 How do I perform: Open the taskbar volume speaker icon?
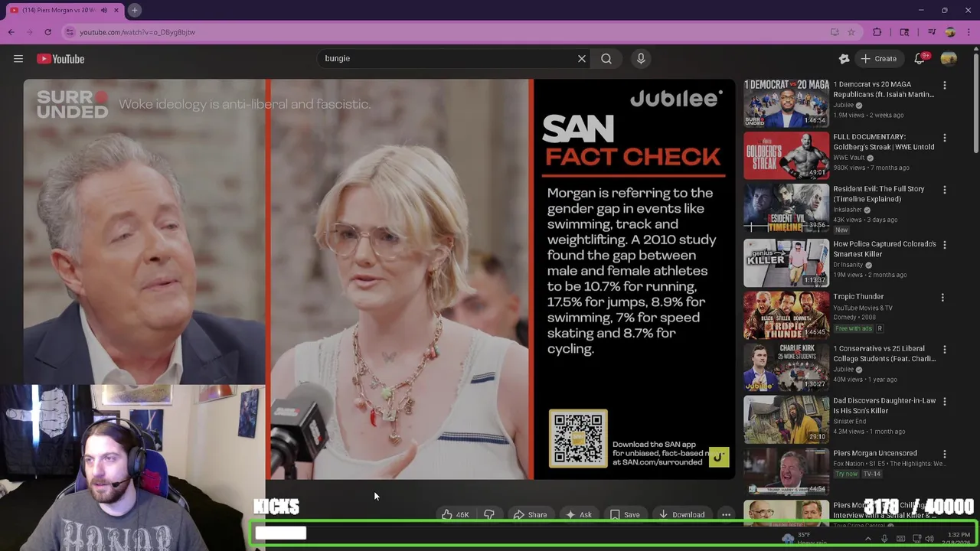(929, 539)
